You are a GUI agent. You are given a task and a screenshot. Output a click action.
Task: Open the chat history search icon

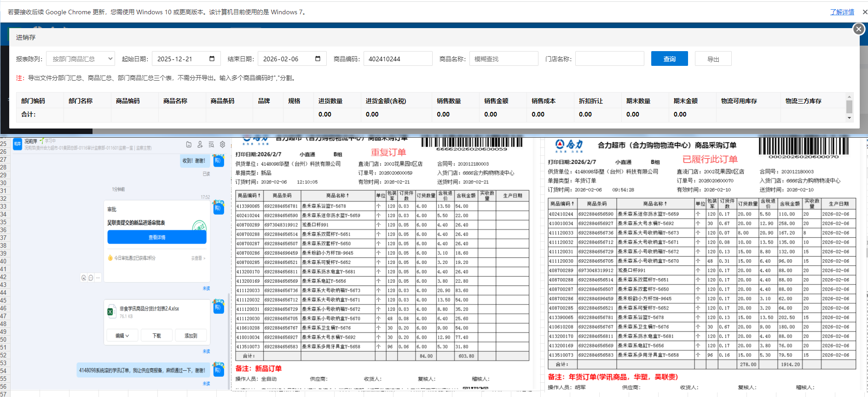(x=211, y=145)
